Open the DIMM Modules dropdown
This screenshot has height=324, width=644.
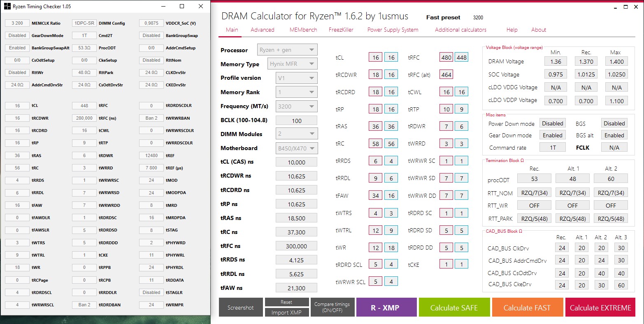[x=296, y=134]
